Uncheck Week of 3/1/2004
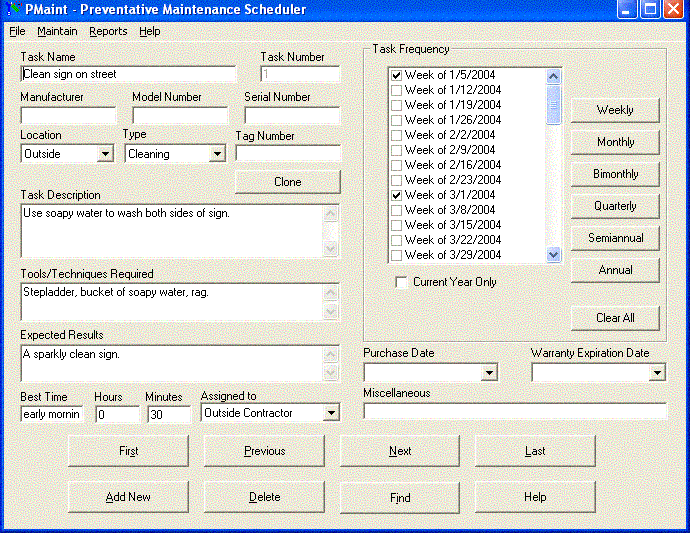This screenshot has width=690, height=533. [x=396, y=195]
